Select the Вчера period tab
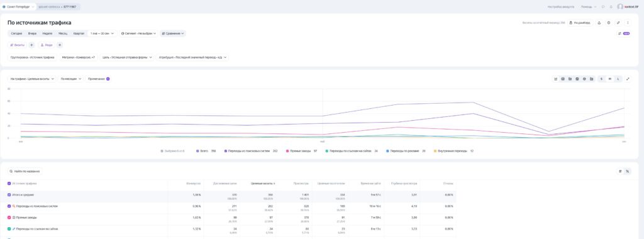The image size is (644, 239). 33,34
